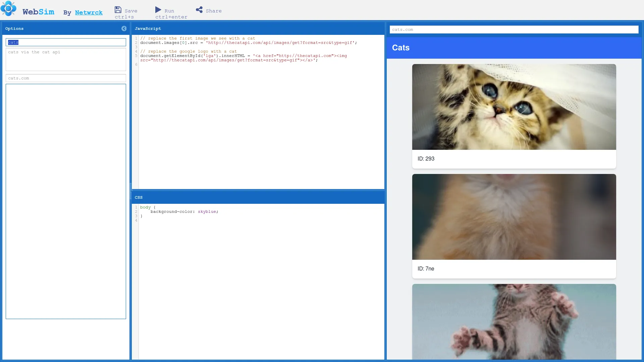Click the 'body {' CSS line
This screenshot has width=644, height=362.
click(148, 207)
